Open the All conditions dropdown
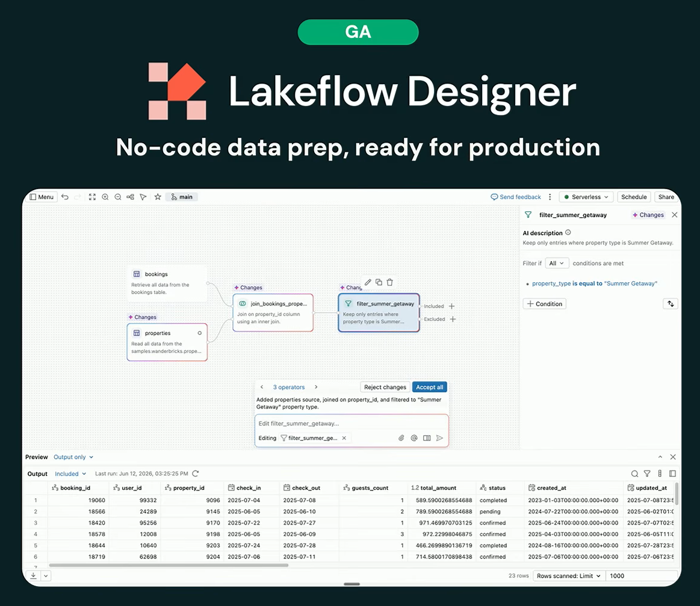The height and width of the screenshot is (606, 700). (x=557, y=264)
